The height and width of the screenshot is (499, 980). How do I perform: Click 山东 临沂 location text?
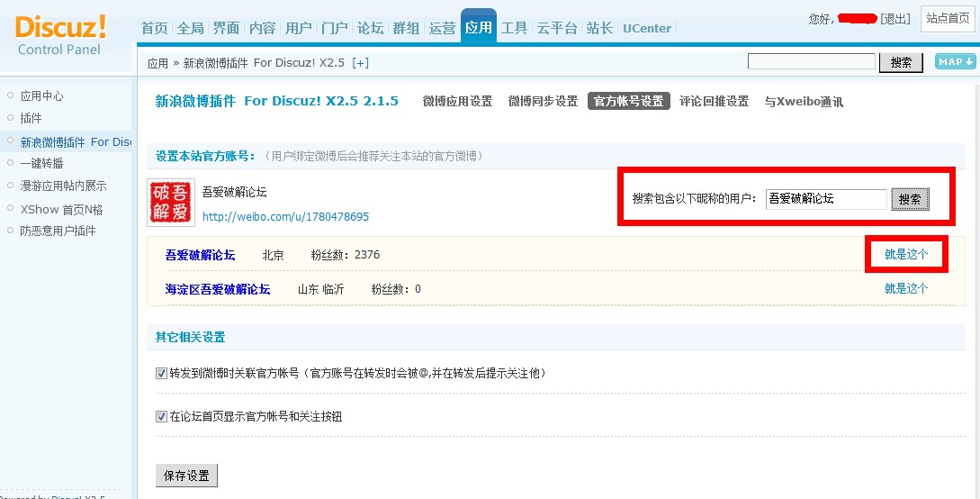pos(320,289)
